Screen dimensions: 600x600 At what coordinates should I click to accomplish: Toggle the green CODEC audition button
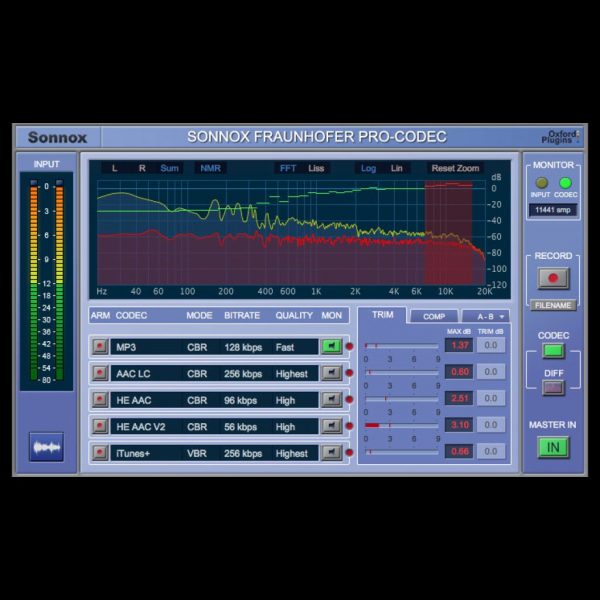[553, 351]
